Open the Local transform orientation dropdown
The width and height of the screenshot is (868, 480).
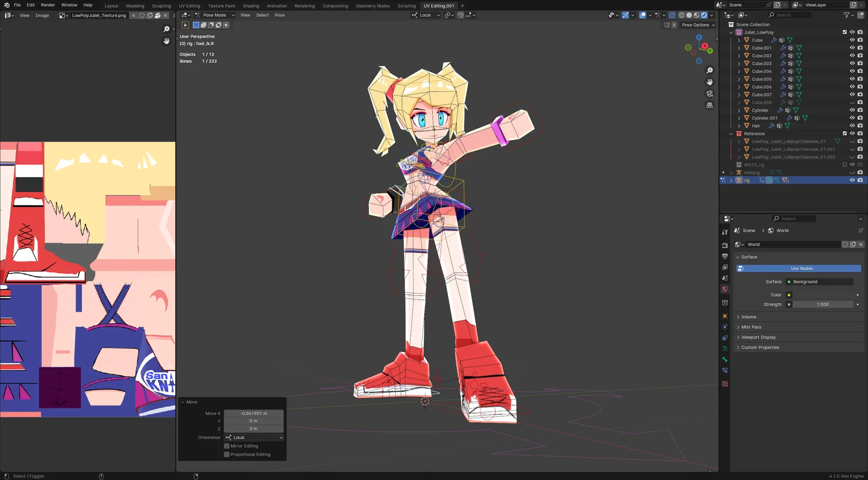[426, 15]
